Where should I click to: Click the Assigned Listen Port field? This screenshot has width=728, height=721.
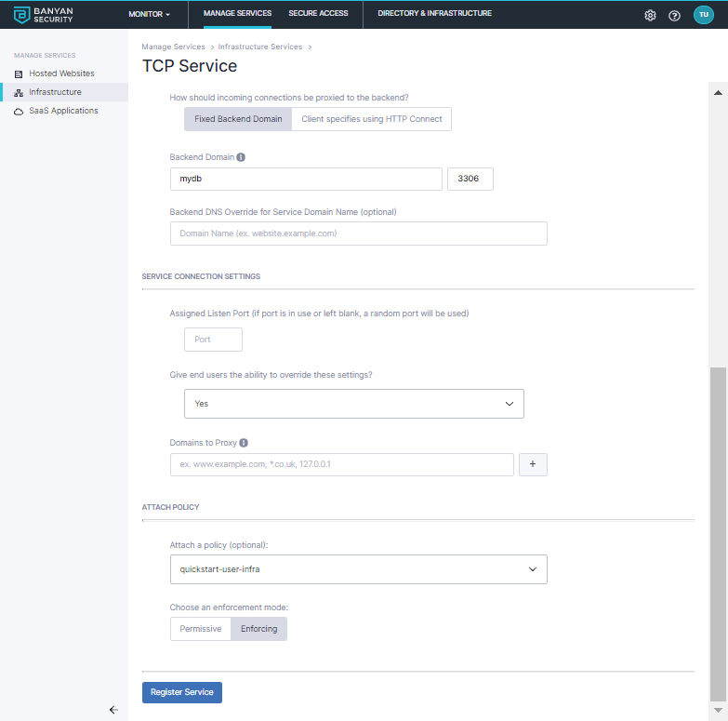214,340
